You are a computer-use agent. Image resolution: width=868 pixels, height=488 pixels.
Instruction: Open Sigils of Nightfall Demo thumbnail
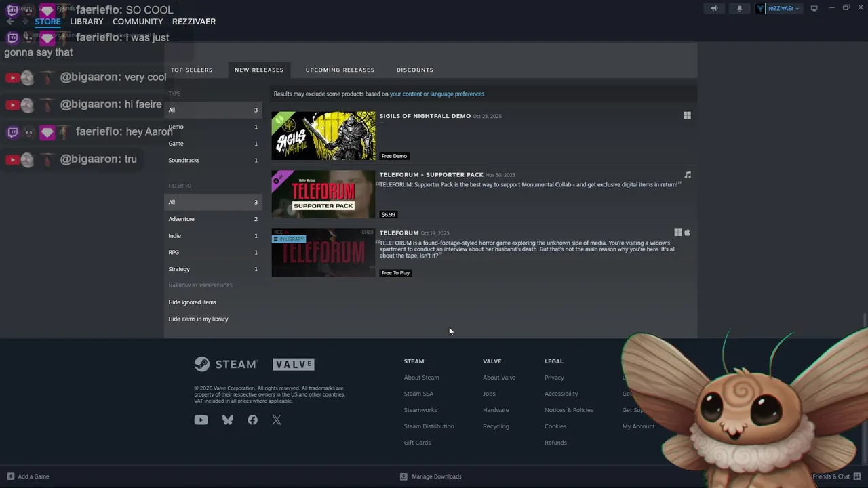[323, 136]
